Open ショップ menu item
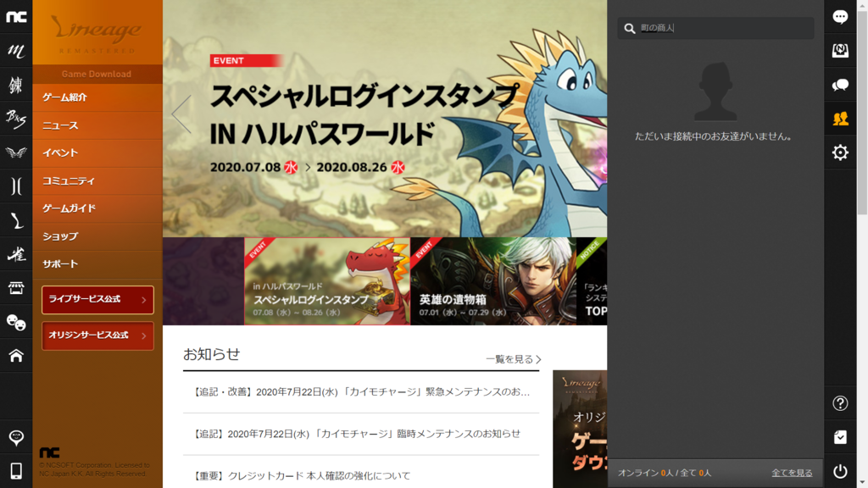This screenshot has height=488, width=868. [x=97, y=236]
